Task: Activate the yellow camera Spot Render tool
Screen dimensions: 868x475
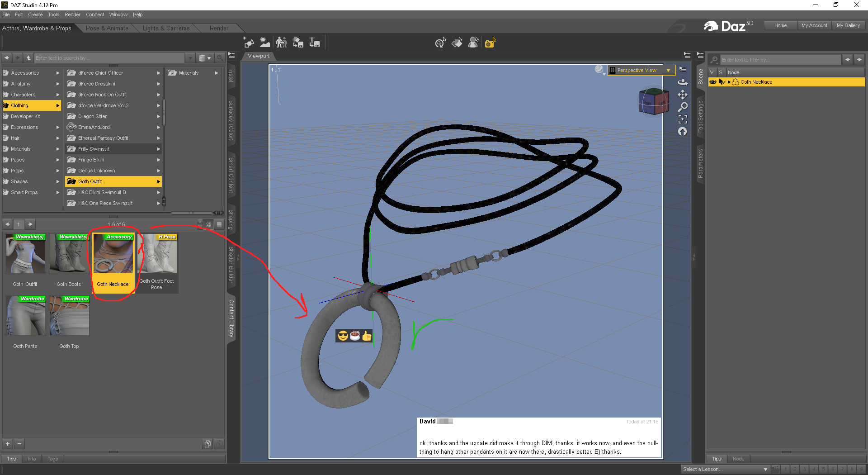Action: [490, 43]
